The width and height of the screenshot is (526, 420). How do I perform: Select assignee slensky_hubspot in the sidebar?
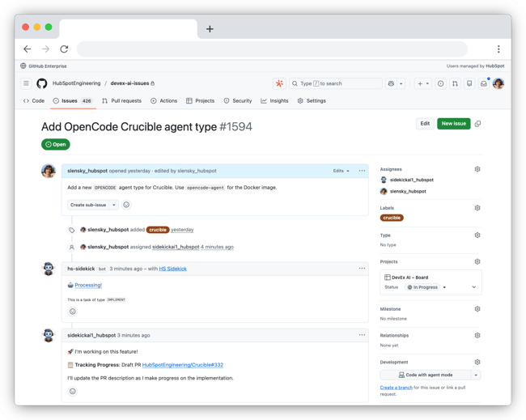pyautogui.click(x=403, y=191)
